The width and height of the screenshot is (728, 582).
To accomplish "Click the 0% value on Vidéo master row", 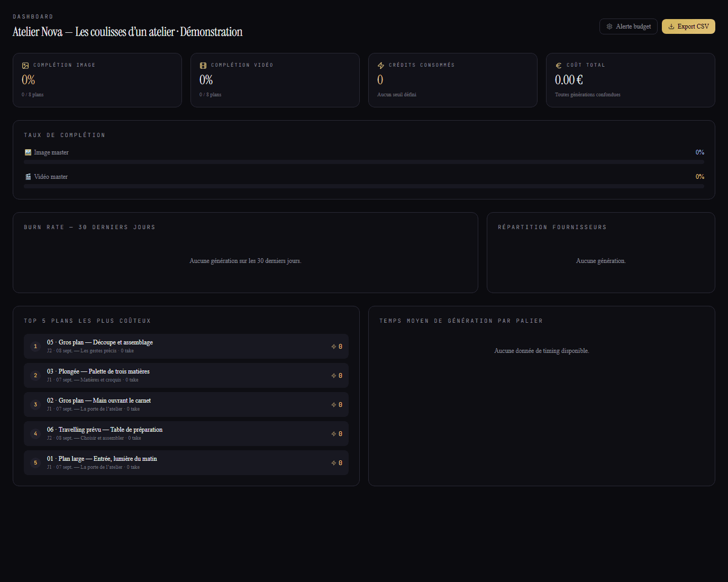I will pos(700,177).
